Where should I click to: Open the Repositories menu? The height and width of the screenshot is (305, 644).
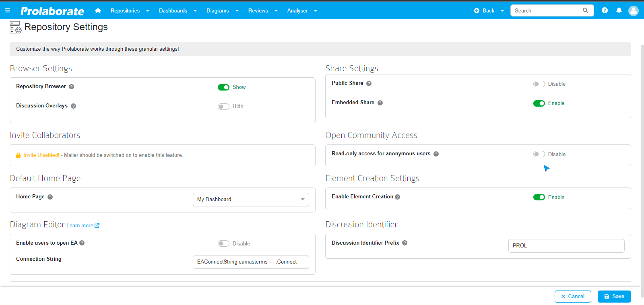click(x=125, y=11)
